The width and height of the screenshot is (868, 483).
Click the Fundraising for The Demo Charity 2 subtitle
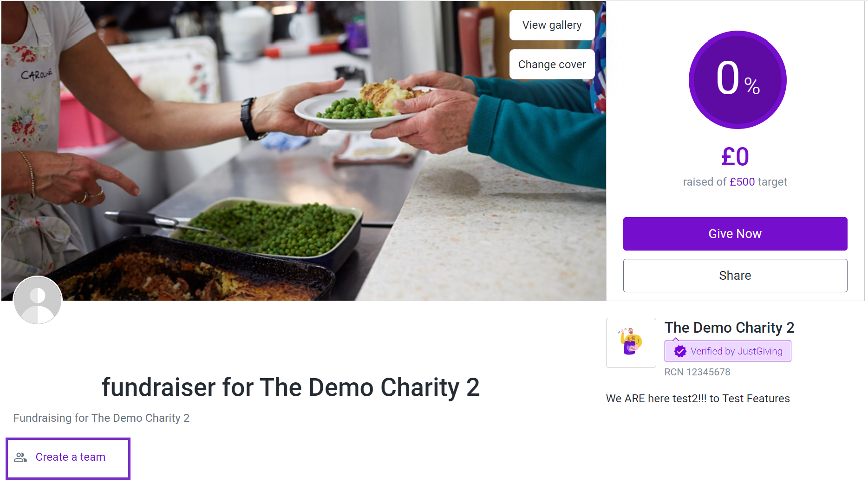click(x=101, y=418)
